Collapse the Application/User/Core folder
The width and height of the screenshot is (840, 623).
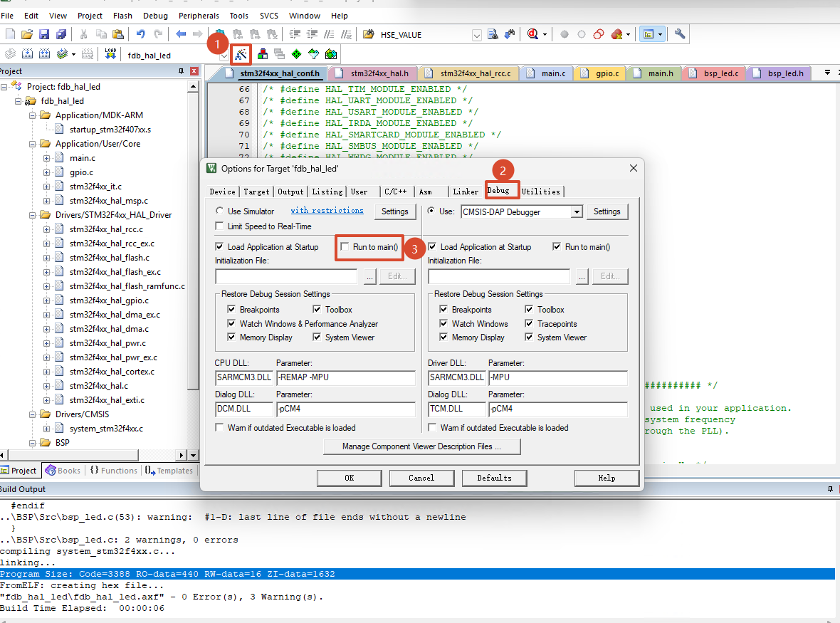pyautogui.click(x=32, y=144)
